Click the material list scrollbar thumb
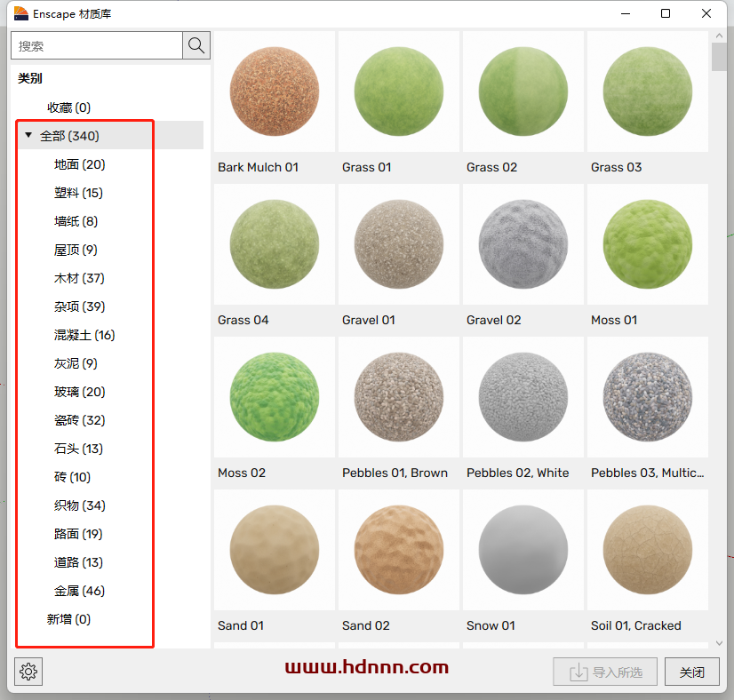The height and width of the screenshot is (700, 734). [x=719, y=57]
